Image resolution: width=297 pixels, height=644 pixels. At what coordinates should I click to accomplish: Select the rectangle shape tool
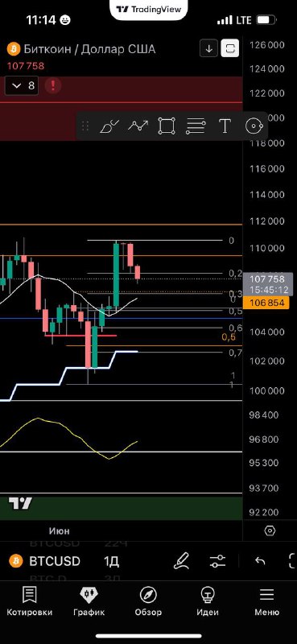click(167, 126)
